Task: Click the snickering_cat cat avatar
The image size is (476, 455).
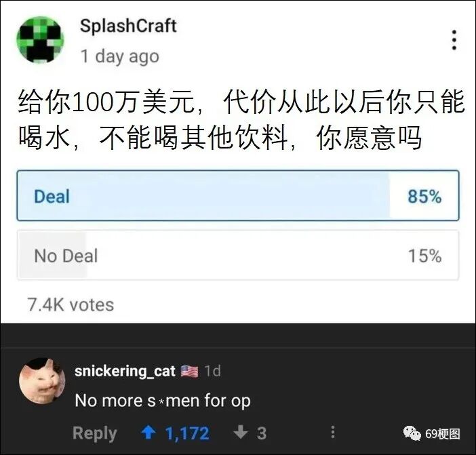Action: 42,380
